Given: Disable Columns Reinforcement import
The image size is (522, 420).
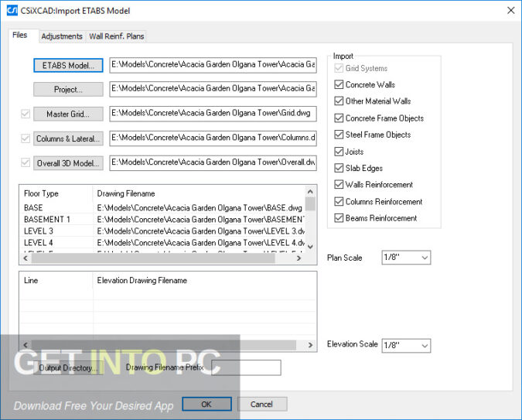Looking at the screenshot, I should pos(339,202).
